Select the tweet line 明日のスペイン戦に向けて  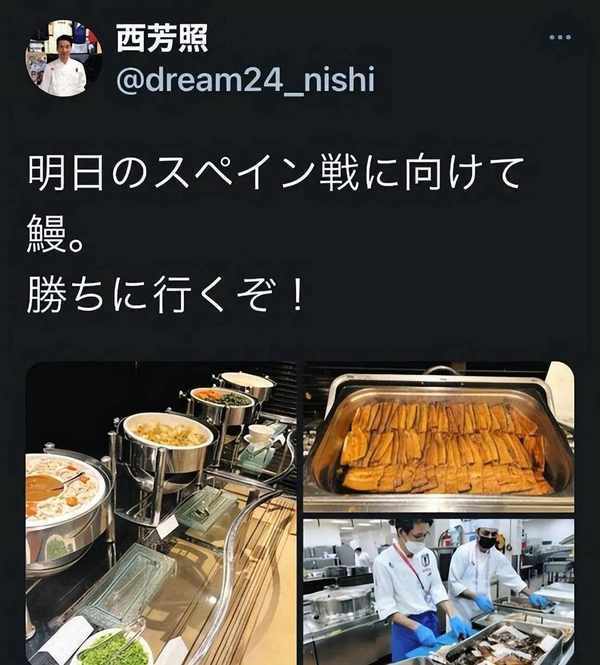click(276, 173)
